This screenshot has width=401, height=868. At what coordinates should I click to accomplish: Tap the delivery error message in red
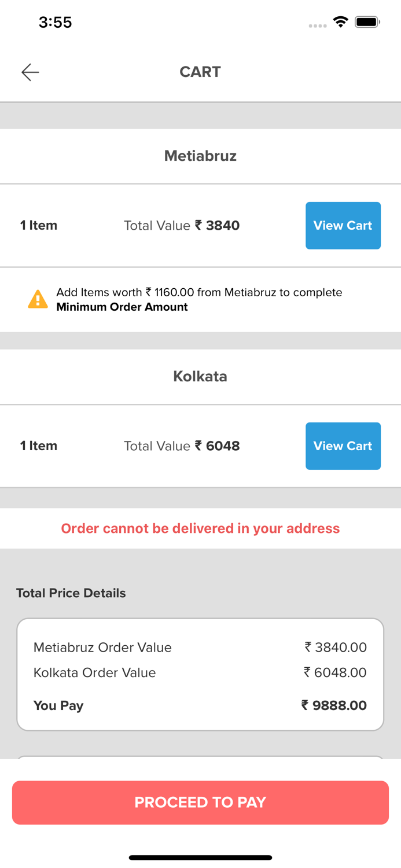tap(200, 528)
